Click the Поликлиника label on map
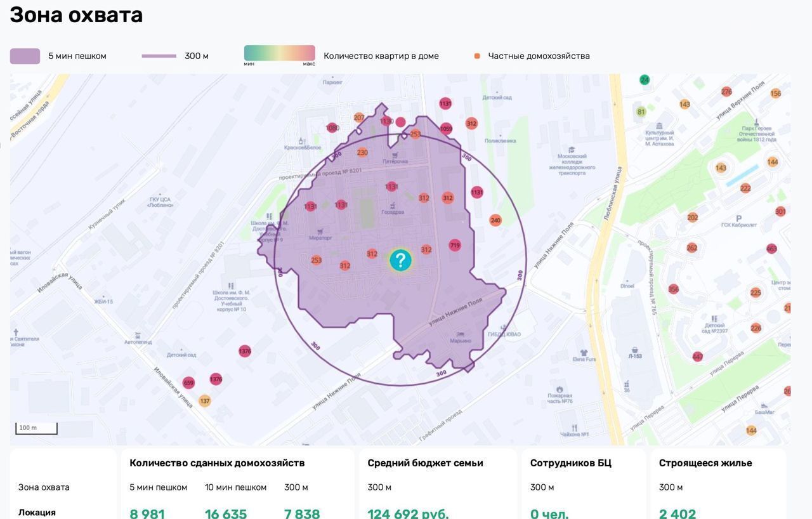Image resolution: width=812 pixels, height=519 pixels. click(501, 141)
